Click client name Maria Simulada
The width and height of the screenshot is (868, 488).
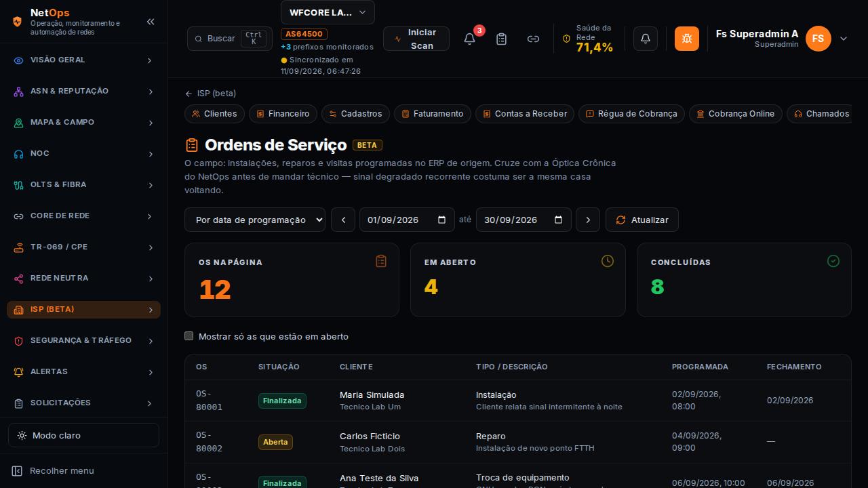point(372,394)
